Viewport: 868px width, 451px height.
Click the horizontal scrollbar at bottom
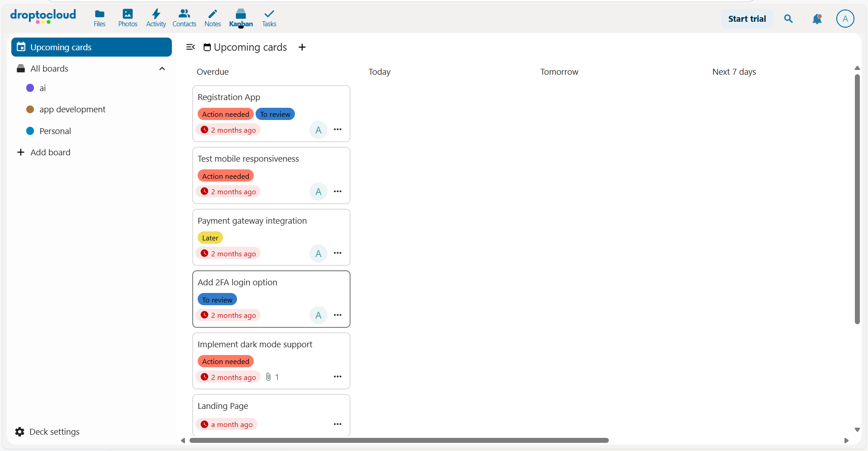click(x=399, y=441)
